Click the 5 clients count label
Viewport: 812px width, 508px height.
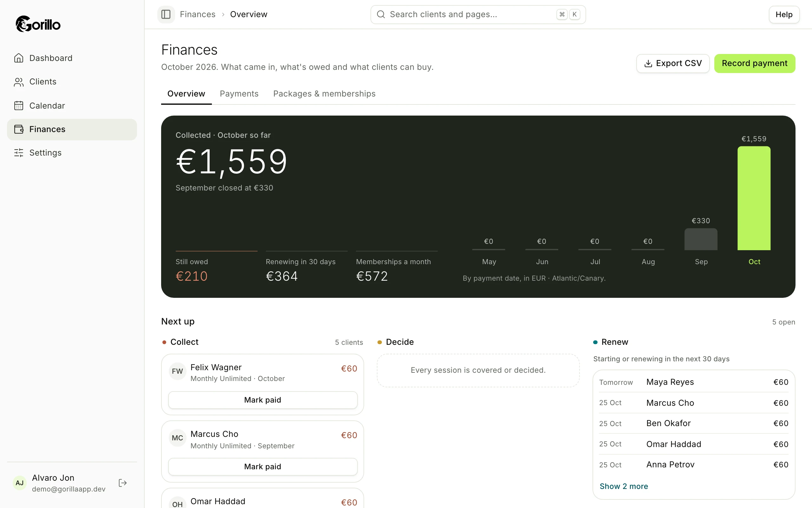point(349,342)
